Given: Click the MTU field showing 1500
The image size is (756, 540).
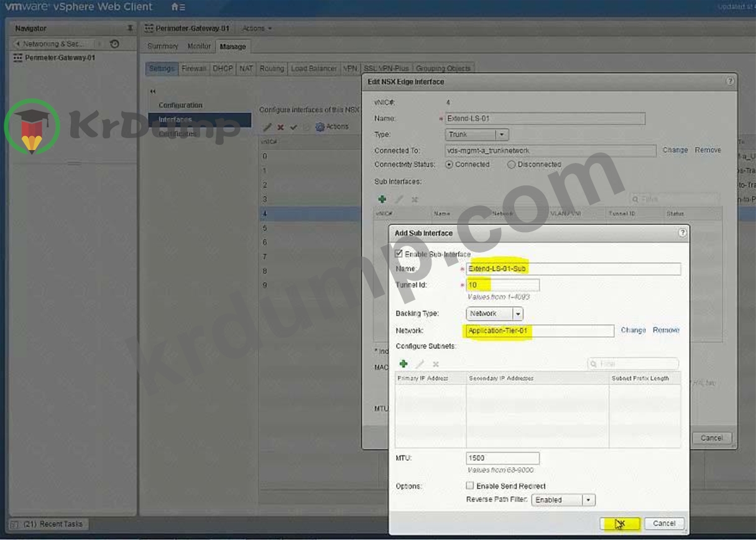Looking at the screenshot, I should click(x=502, y=458).
